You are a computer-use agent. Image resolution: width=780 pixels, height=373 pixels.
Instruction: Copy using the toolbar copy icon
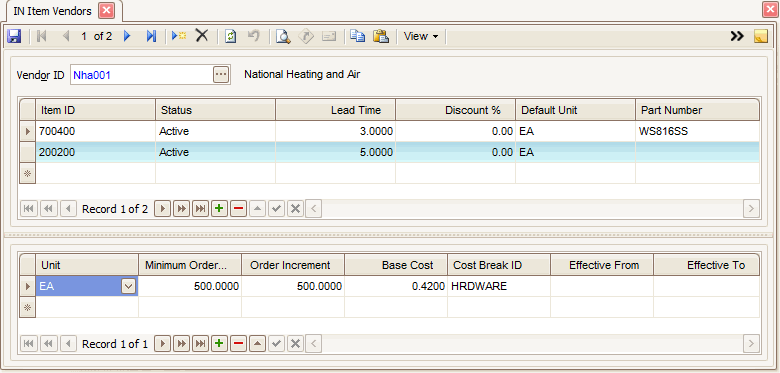pos(357,36)
